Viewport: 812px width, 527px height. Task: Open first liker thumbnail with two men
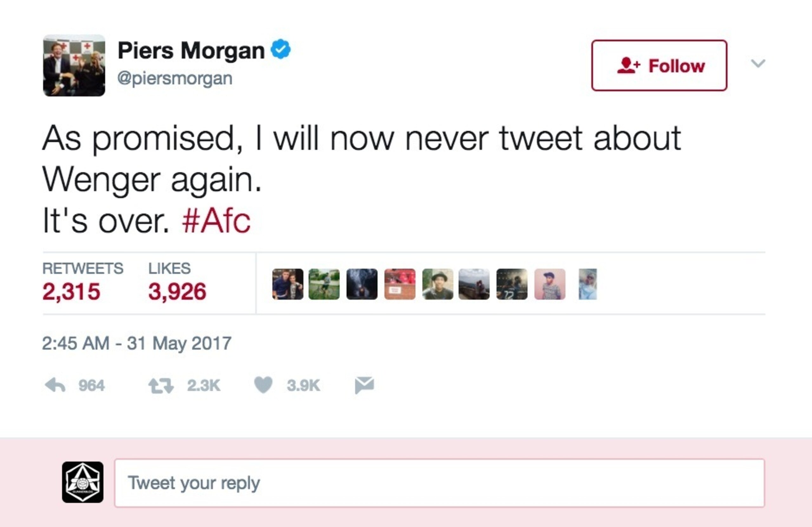tap(288, 284)
